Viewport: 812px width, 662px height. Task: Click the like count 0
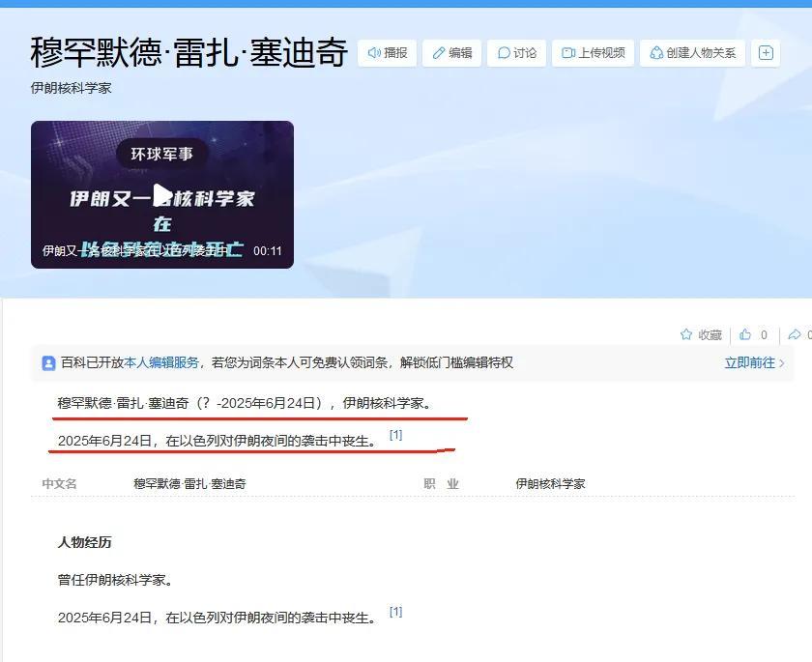click(764, 335)
